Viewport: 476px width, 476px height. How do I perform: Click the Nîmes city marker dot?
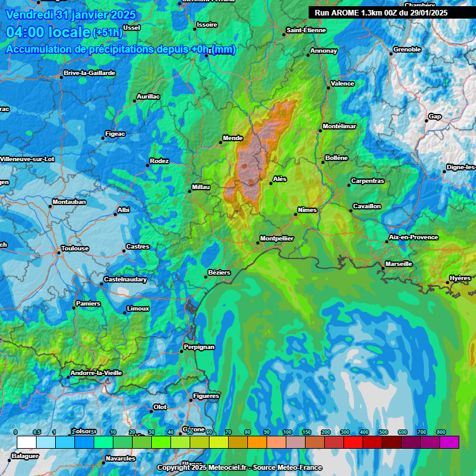tap(296, 214)
